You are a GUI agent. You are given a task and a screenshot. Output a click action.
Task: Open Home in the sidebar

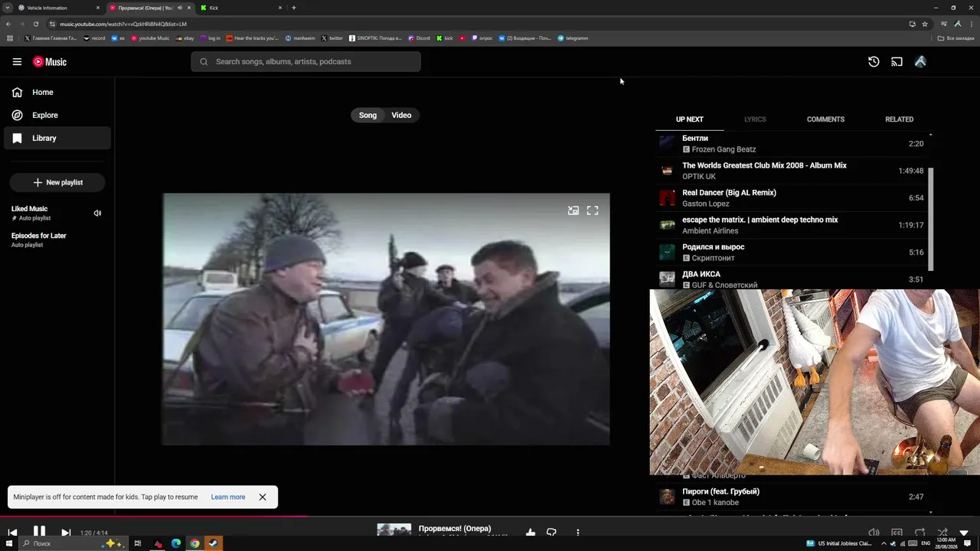[57, 93]
